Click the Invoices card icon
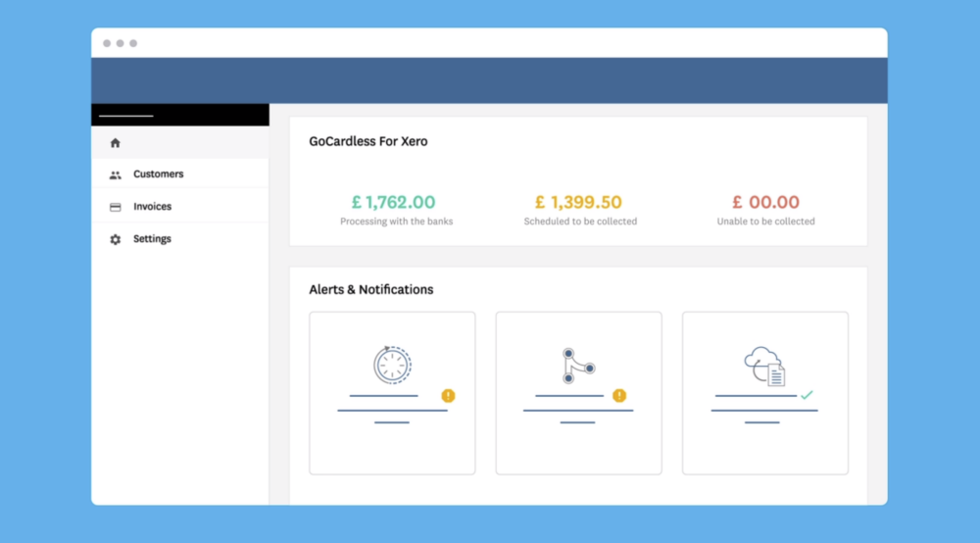The image size is (980, 543). tap(115, 207)
